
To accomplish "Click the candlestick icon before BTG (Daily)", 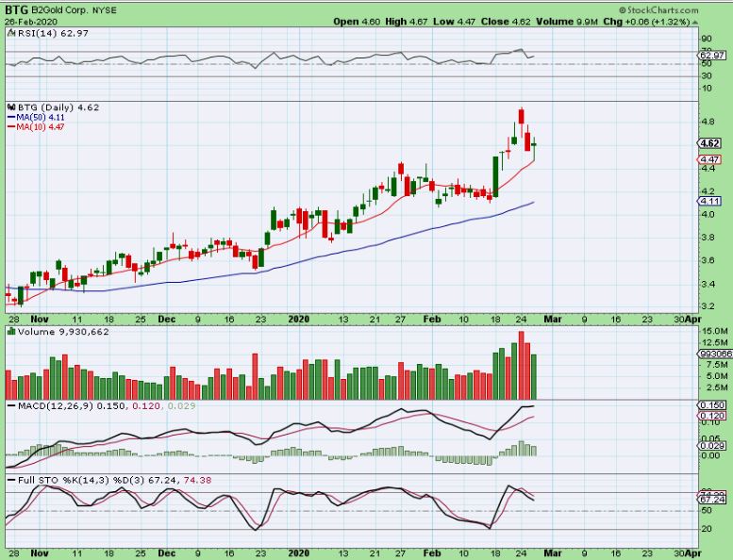I will pos(11,107).
